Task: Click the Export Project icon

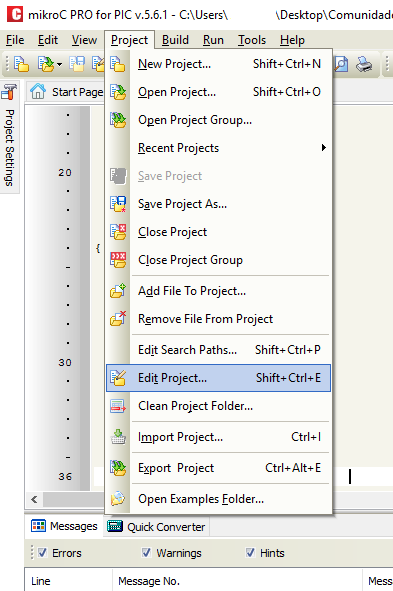Action: [118, 468]
